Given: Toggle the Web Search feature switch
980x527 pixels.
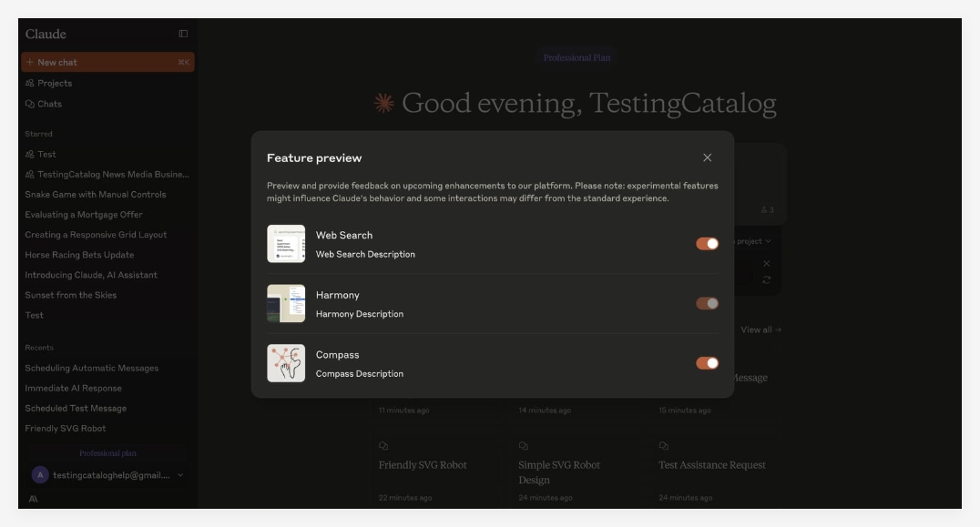Looking at the screenshot, I should pos(707,244).
